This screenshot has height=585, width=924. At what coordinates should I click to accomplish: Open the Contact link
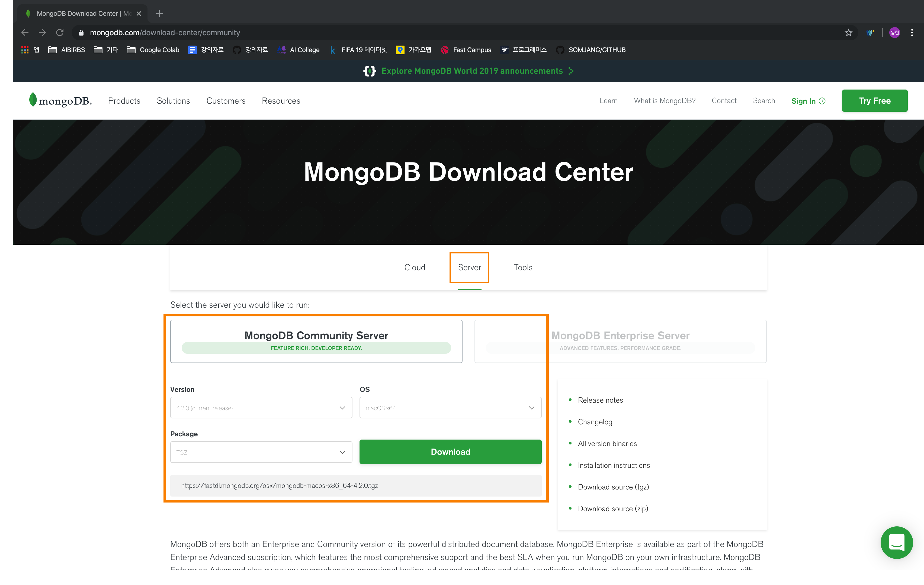tap(724, 101)
